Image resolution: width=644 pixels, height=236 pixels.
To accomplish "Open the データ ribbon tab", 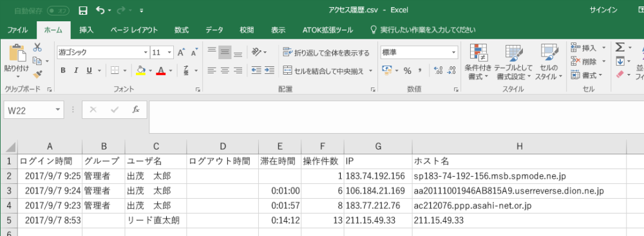I will click(x=214, y=30).
